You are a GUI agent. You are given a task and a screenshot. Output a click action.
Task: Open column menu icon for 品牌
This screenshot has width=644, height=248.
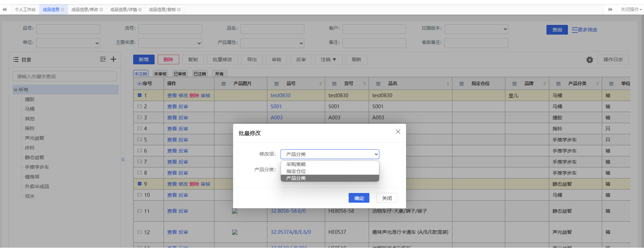click(x=515, y=84)
